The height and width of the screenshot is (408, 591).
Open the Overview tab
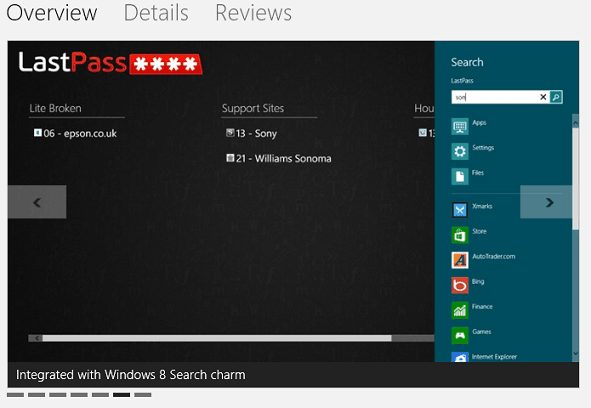pyautogui.click(x=52, y=13)
